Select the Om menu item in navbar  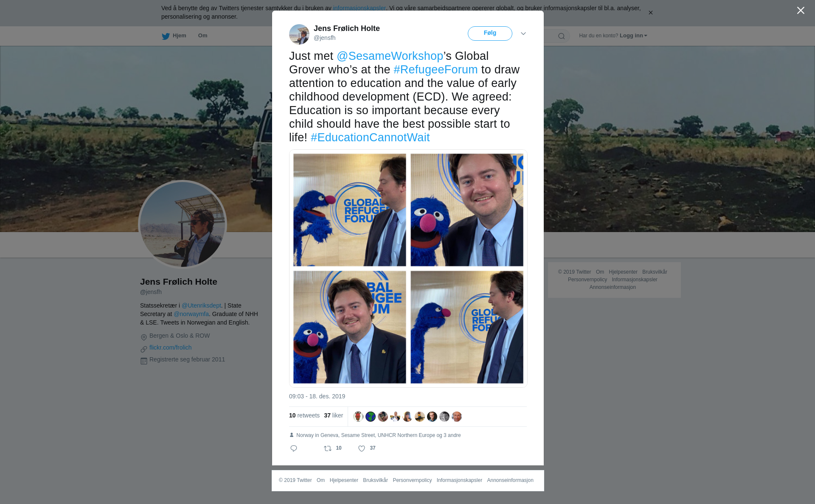pyautogui.click(x=202, y=36)
